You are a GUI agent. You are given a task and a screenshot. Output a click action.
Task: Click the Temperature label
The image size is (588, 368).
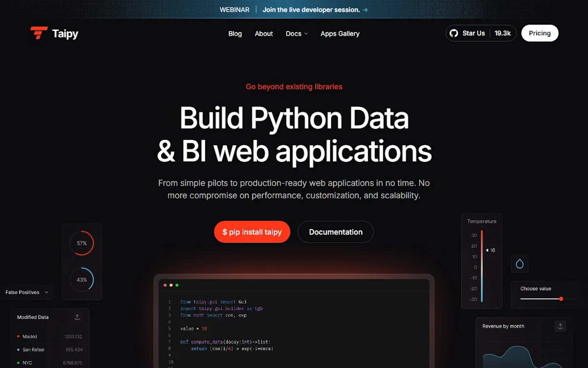(482, 221)
